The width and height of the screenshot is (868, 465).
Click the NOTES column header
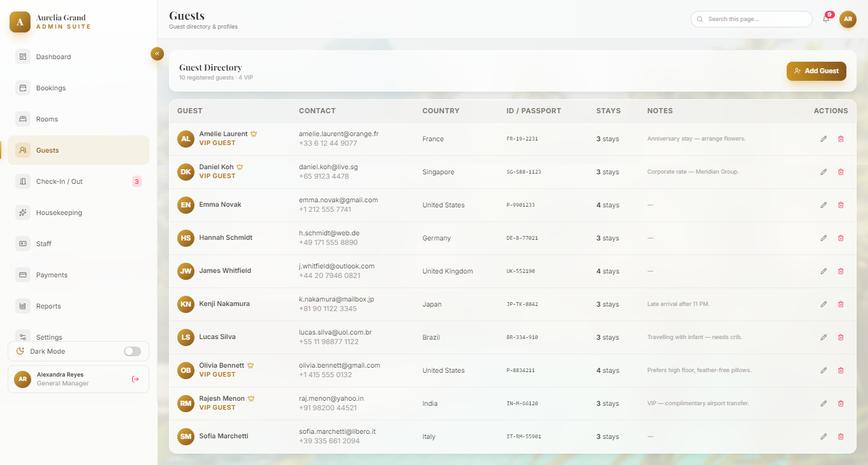tap(660, 111)
